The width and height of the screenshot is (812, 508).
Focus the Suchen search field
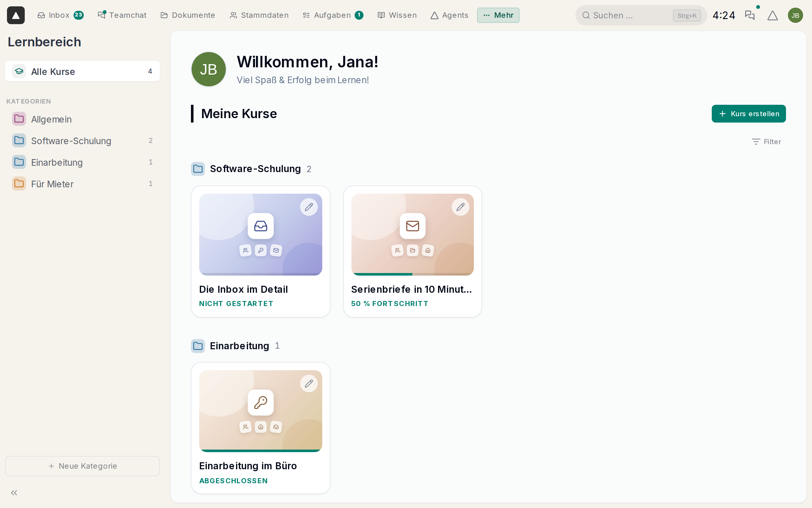[641, 15]
